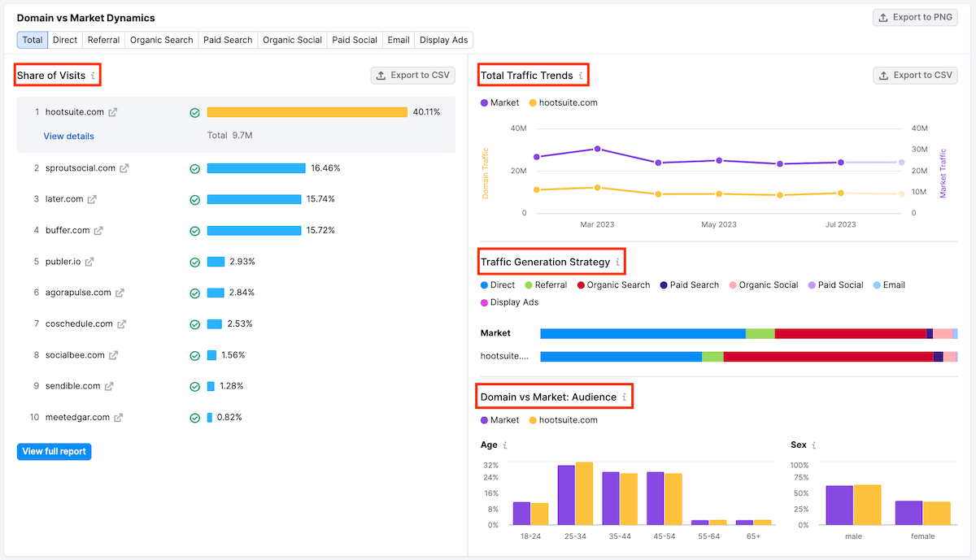
Task: Toggle green checkmark for later.com
Action: (x=194, y=200)
